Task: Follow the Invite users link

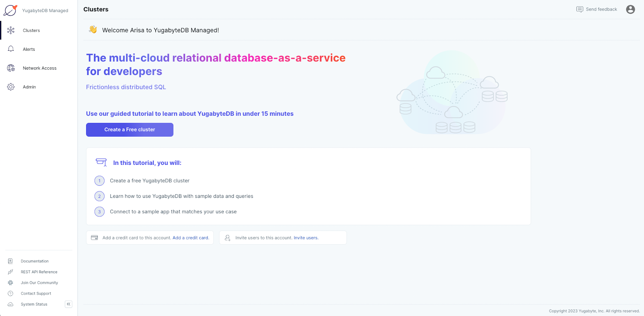Action: pyautogui.click(x=306, y=238)
